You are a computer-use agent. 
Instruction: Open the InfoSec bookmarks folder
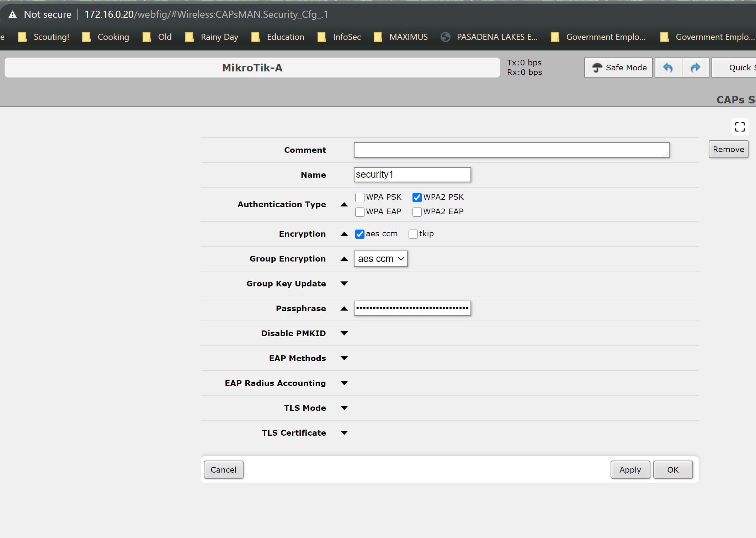click(x=346, y=37)
